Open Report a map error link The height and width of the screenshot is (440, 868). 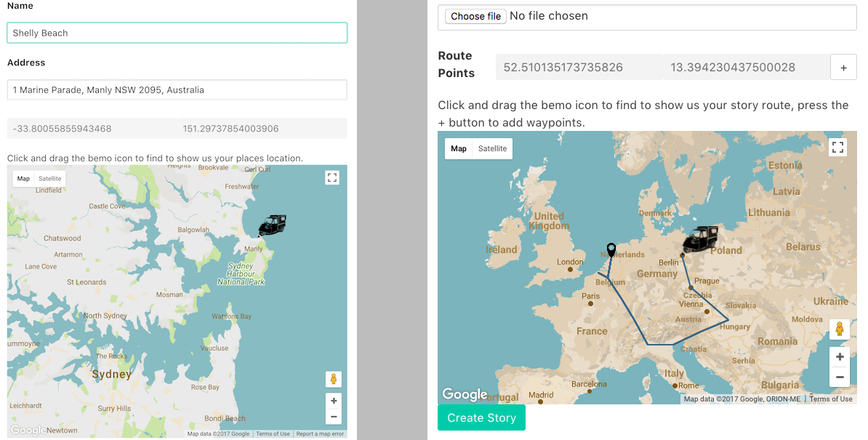pyautogui.click(x=320, y=434)
